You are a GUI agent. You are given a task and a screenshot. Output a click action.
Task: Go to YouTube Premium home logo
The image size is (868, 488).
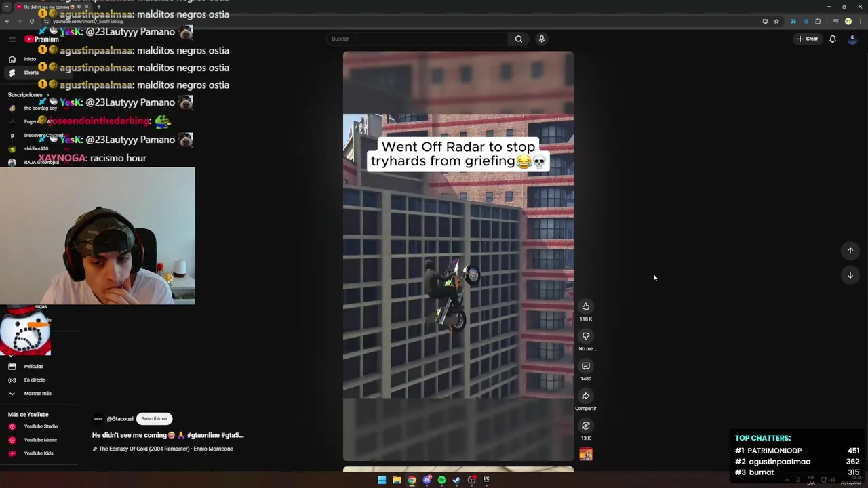pos(41,39)
